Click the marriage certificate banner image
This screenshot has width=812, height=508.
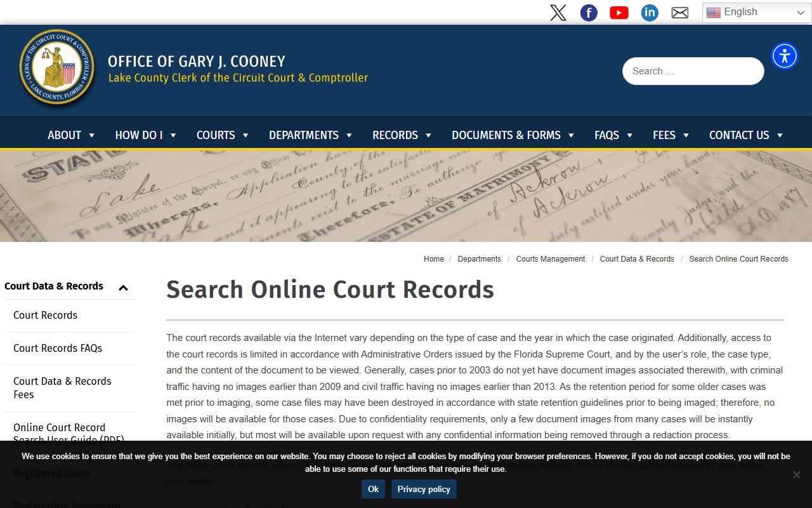point(406,196)
